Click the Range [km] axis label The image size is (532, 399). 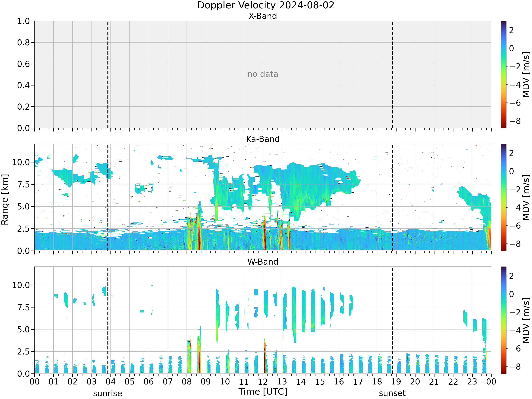click(5, 199)
